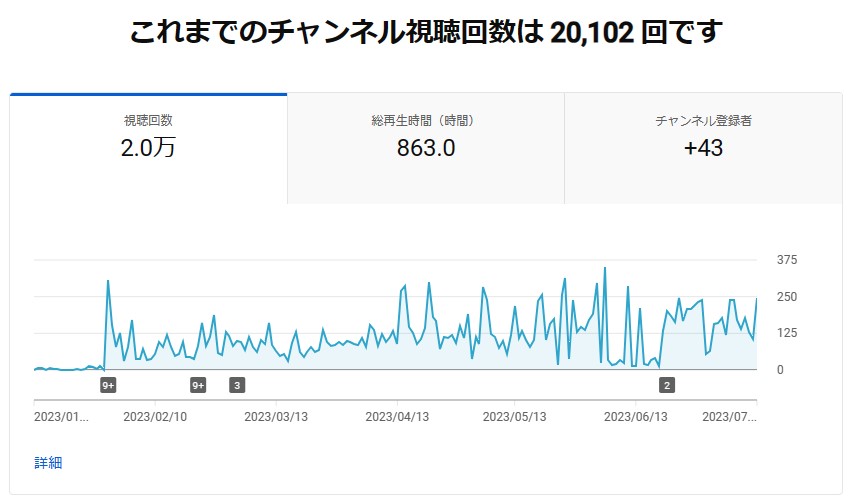854x501 pixels.
Task: Switch to 総再生時間（時間） tab
Action: point(426,149)
